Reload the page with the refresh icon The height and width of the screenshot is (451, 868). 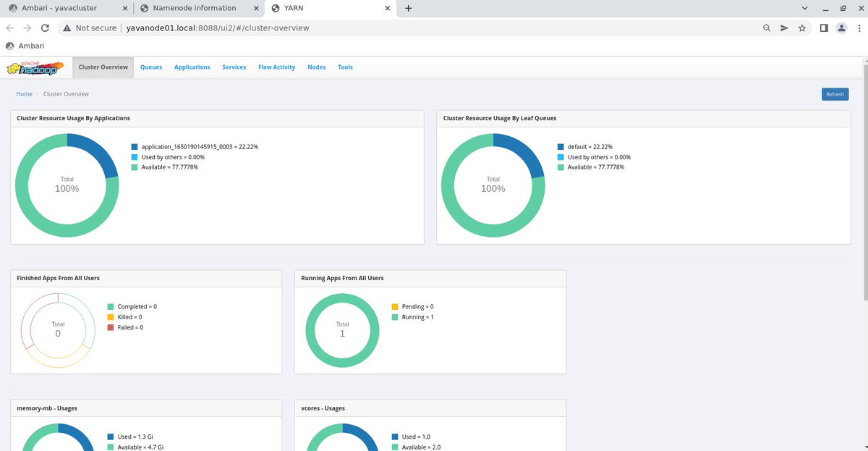[45, 28]
